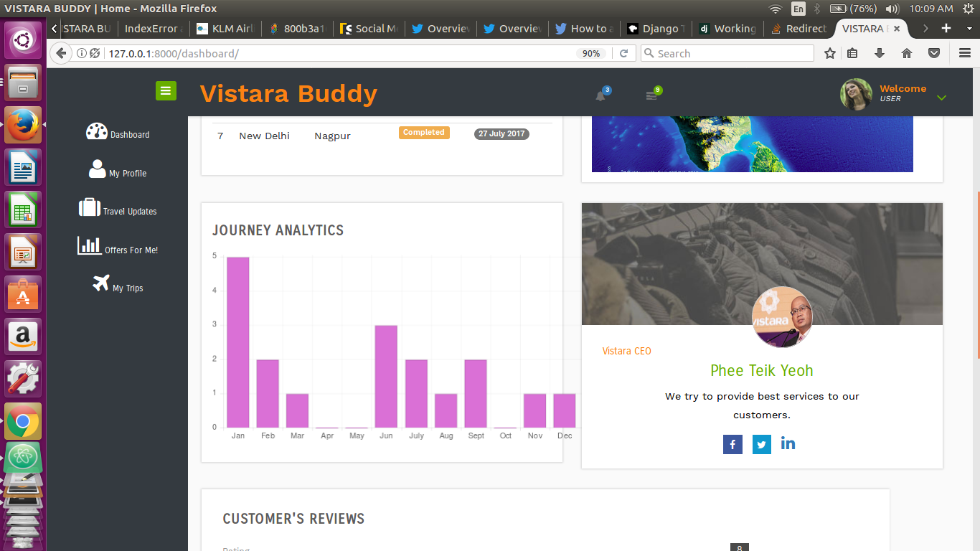Launch Google Chrome from the dock
This screenshot has width=980, height=551.
(23, 421)
